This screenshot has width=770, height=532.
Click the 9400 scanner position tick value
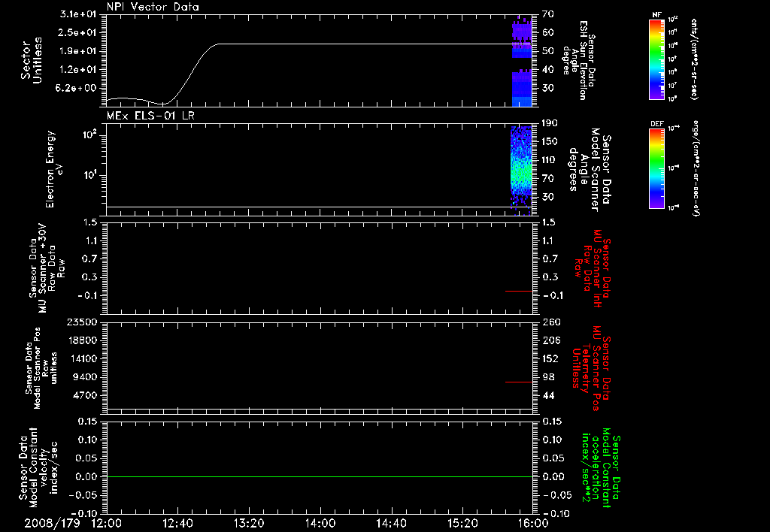[84, 377]
